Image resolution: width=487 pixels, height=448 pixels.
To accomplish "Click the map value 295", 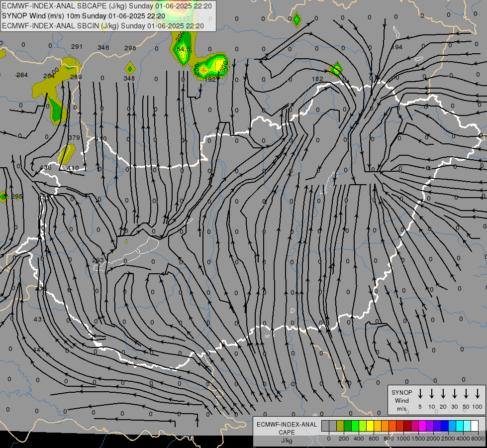I will [x=17, y=197].
